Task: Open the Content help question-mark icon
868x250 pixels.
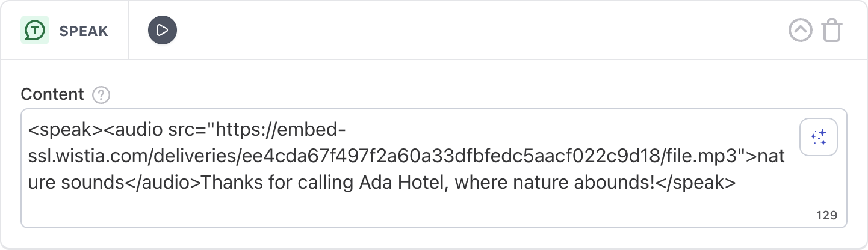Action: point(101,95)
